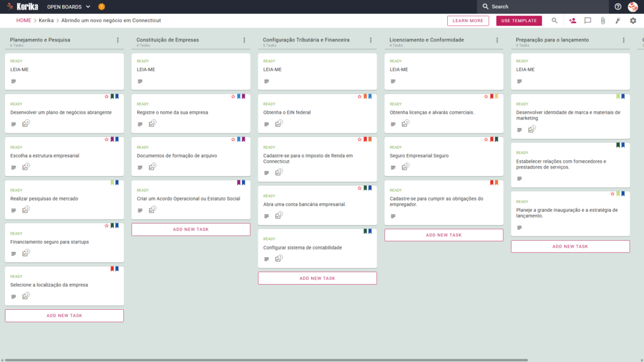Open checklist icon on Realizar pesquisas de mercado

(26, 210)
